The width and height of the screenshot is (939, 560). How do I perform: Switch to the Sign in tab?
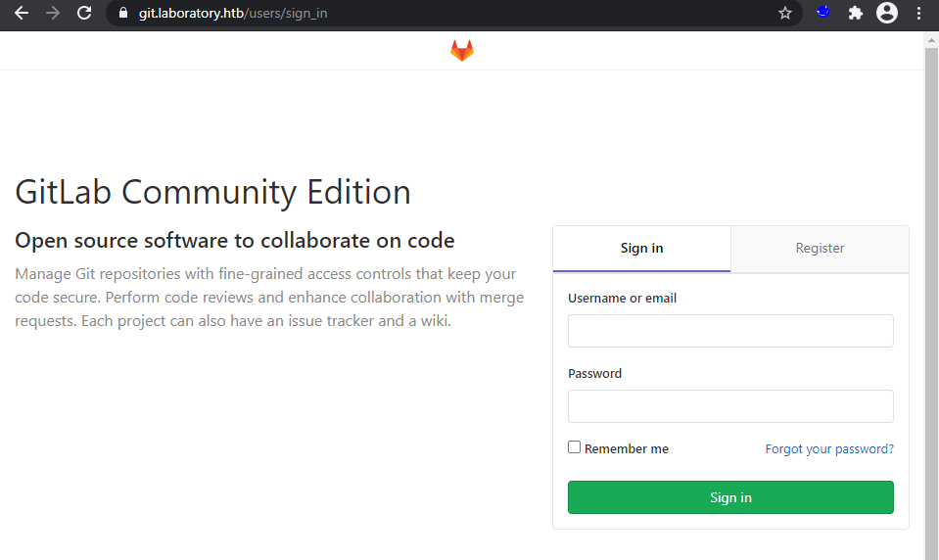641,249
